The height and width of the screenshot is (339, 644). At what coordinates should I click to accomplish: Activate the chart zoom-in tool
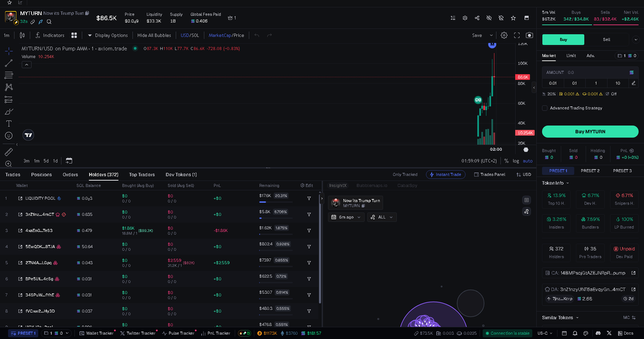pos(9,163)
